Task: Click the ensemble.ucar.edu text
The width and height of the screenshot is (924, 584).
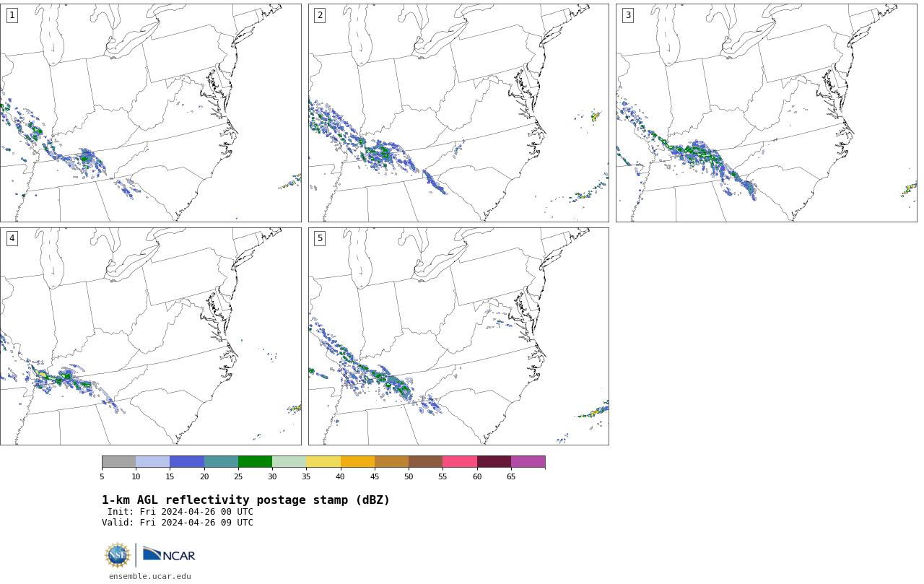Action: [150, 576]
